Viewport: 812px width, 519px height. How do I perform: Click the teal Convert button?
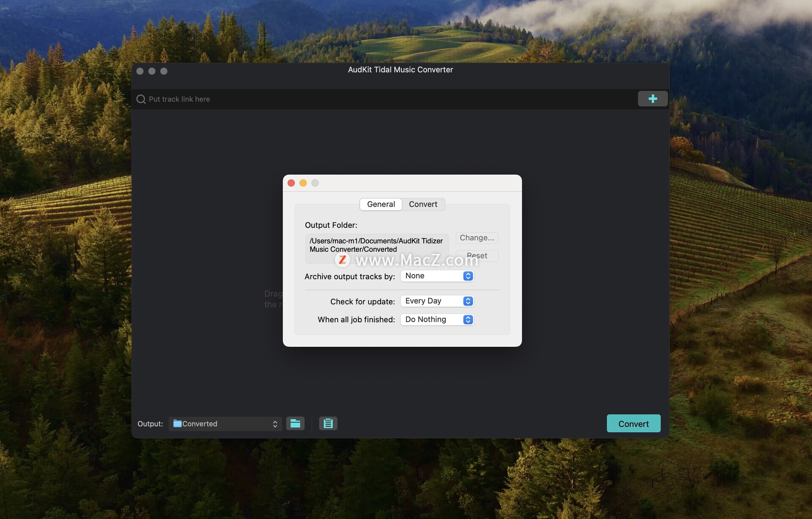coord(634,423)
